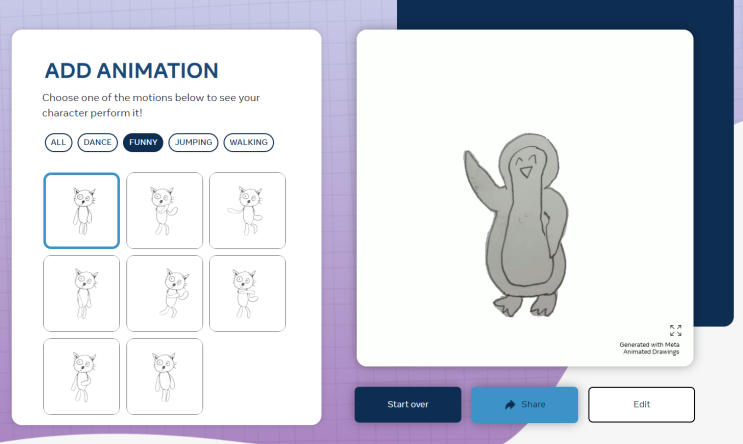Choose the WALKING animation category
This screenshot has width=743, height=444.
tap(248, 142)
